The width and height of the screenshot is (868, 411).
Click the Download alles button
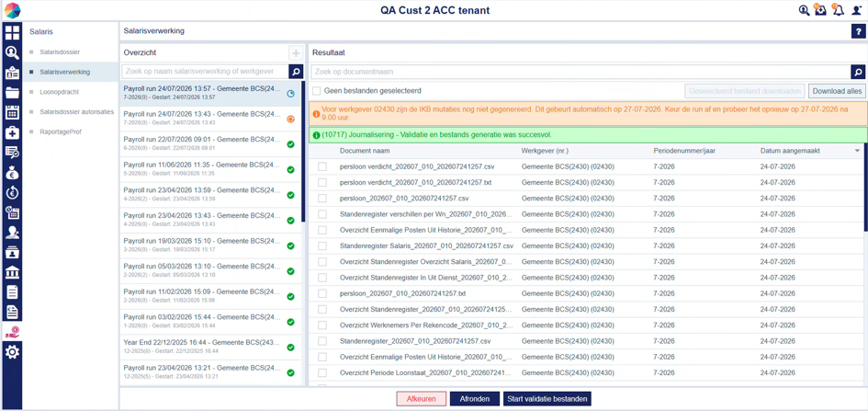coord(837,91)
